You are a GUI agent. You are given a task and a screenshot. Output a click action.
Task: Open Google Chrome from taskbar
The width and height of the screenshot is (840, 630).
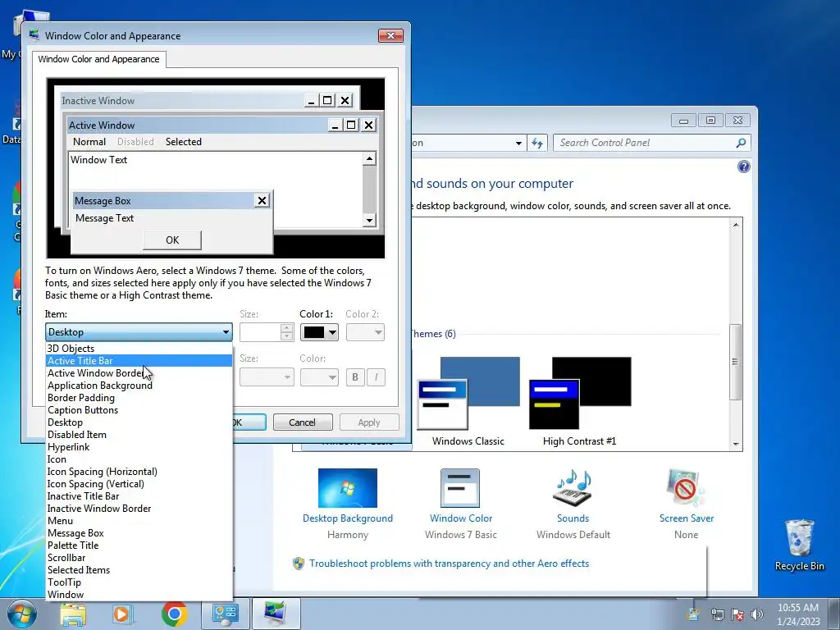(x=174, y=614)
